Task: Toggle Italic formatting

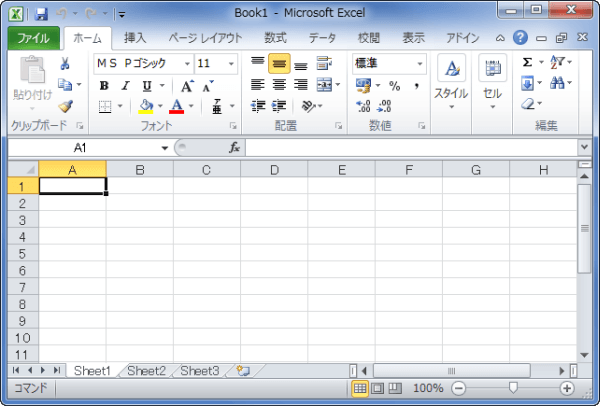Action: tap(125, 86)
